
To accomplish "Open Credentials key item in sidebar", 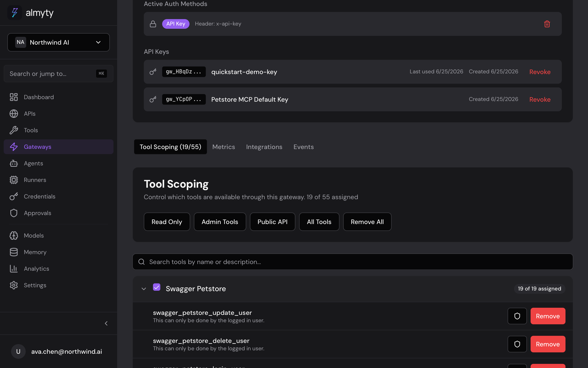I will click(58, 196).
